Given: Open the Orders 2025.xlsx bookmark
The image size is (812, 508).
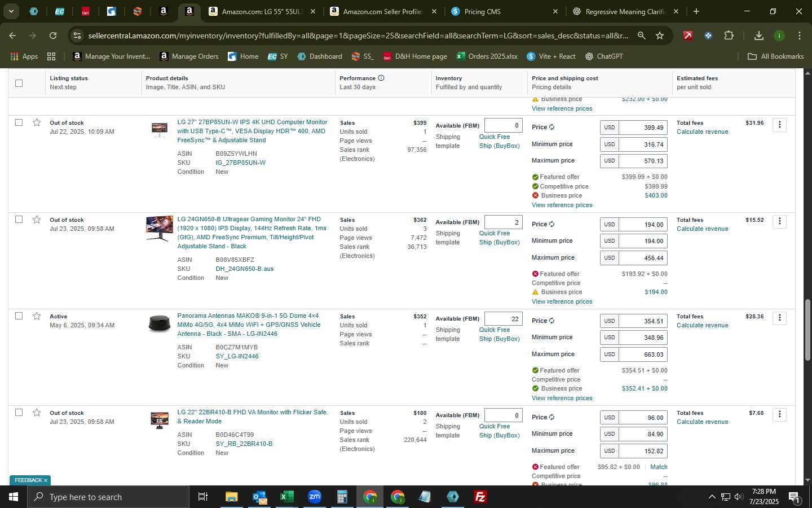Looking at the screenshot, I should click(x=487, y=56).
